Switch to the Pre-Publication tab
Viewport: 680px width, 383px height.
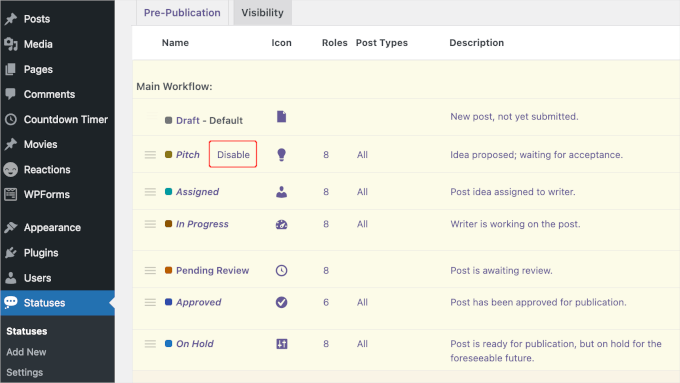pyautogui.click(x=182, y=13)
